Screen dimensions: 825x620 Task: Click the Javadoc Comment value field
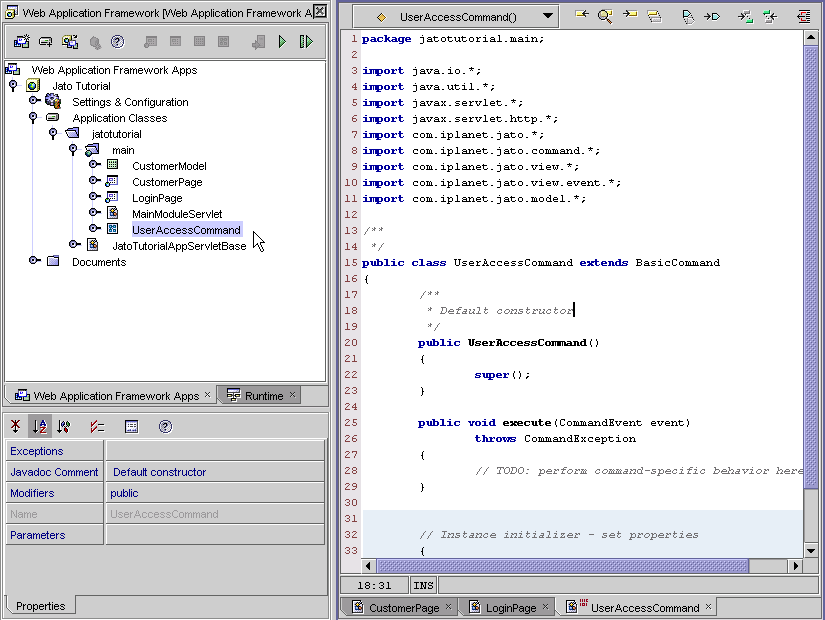[x=215, y=472]
